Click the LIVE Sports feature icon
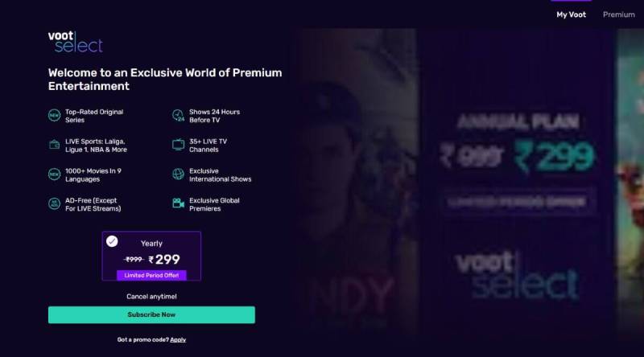644x357 pixels. [x=54, y=145]
